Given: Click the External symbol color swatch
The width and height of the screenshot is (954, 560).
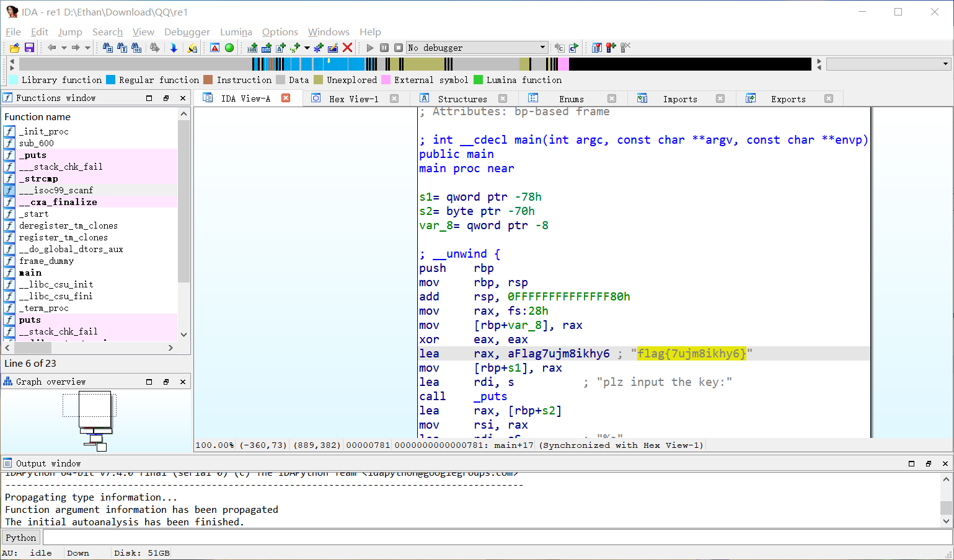Looking at the screenshot, I should point(386,79).
